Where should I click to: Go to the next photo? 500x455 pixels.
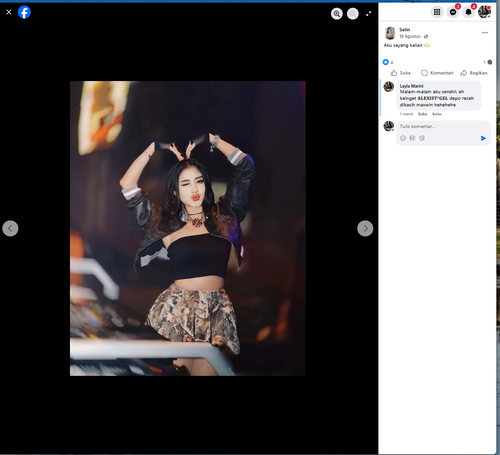365,228
